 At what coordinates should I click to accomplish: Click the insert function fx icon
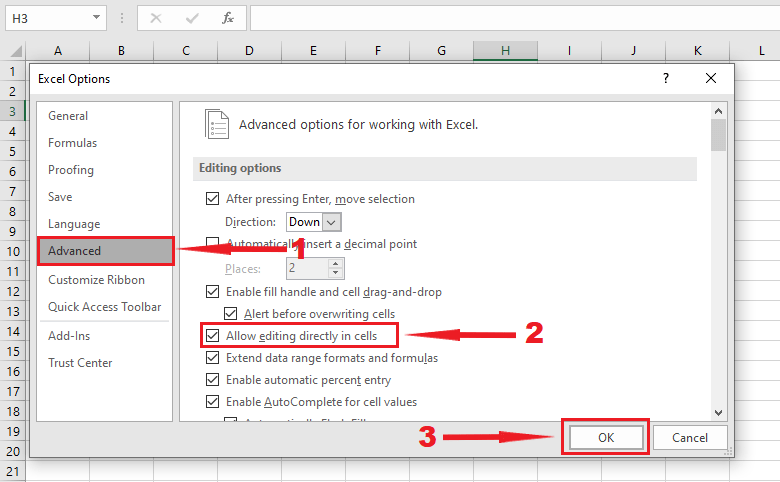point(228,18)
